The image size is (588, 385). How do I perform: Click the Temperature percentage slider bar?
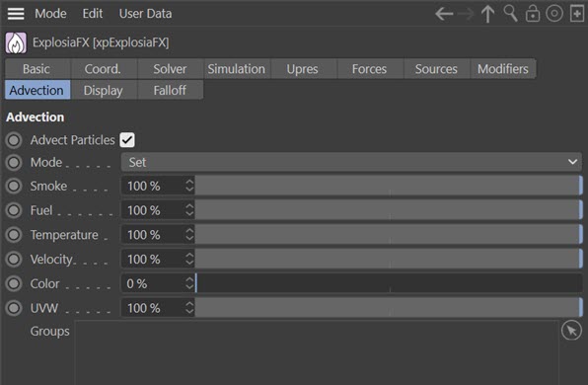click(389, 235)
